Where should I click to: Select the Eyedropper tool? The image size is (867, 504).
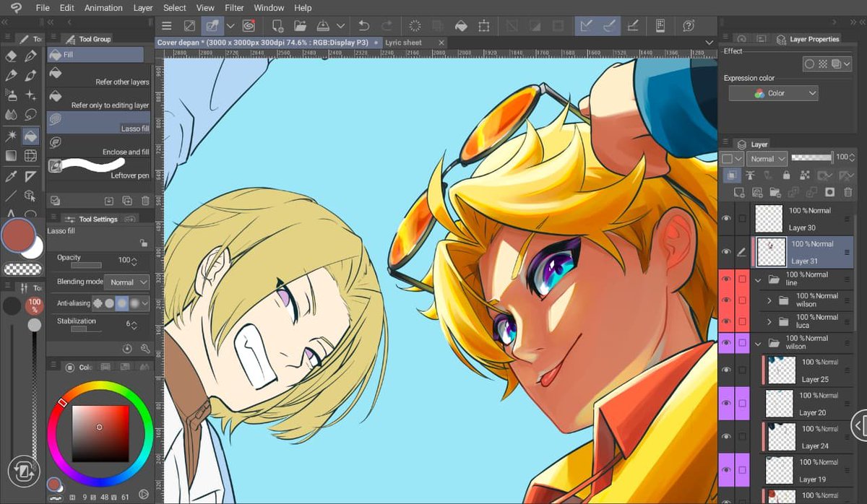[11, 175]
